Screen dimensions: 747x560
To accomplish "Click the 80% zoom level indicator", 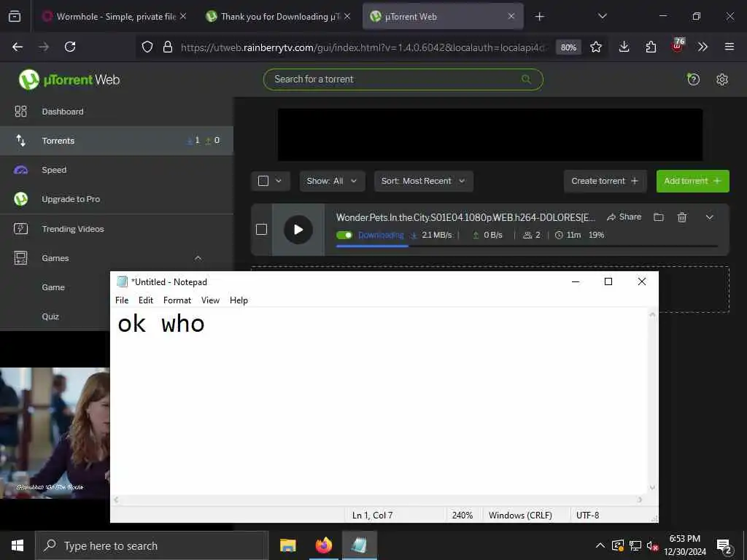I will coord(568,47).
